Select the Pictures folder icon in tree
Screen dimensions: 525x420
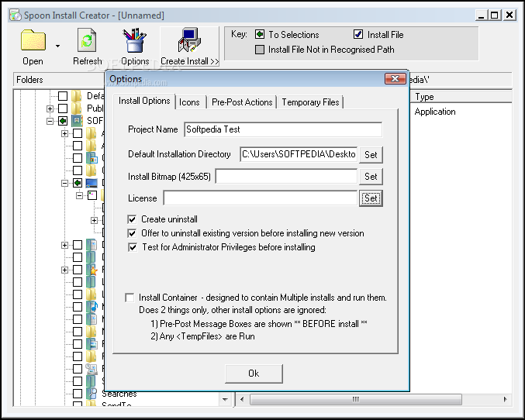[92, 344]
